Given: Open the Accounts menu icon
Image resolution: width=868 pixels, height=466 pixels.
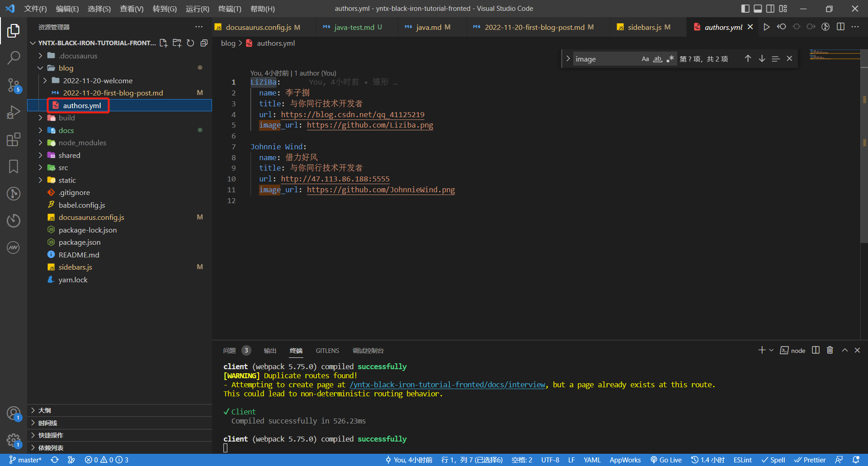Looking at the screenshot, I should click(14, 413).
